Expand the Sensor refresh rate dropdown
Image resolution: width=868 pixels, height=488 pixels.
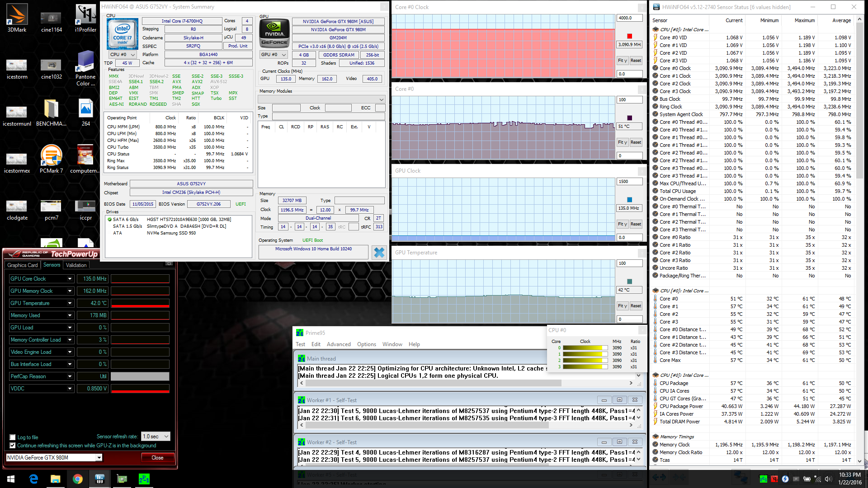click(x=156, y=436)
